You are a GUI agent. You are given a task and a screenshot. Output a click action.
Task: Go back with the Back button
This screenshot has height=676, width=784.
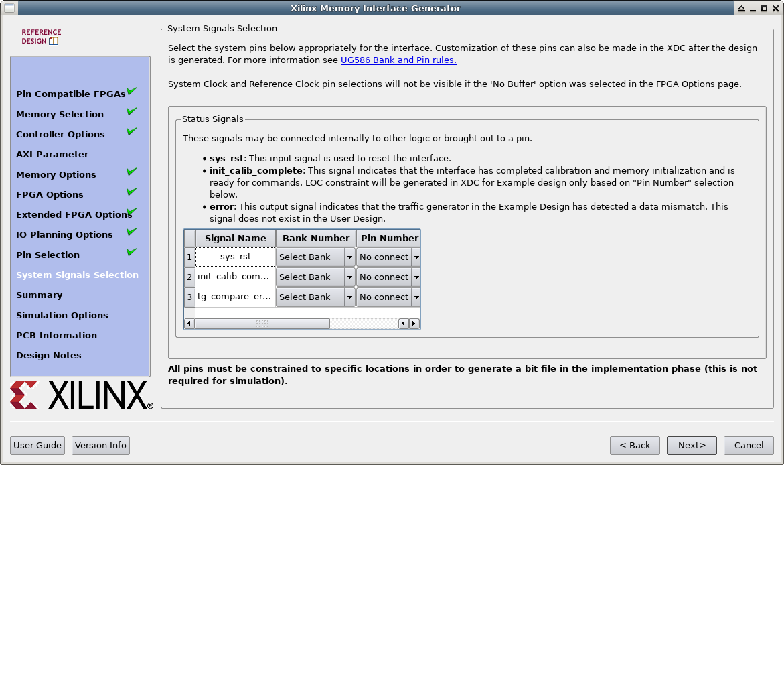[x=635, y=446]
